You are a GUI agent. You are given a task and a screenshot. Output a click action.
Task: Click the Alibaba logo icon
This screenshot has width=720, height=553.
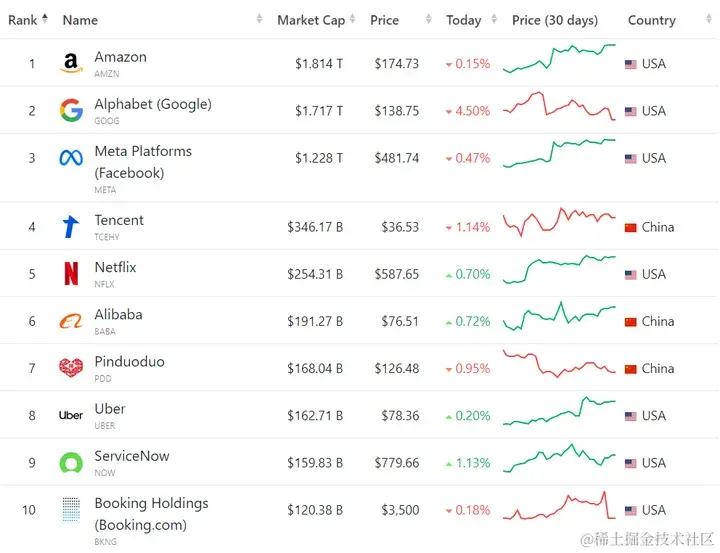tap(70, 321)
